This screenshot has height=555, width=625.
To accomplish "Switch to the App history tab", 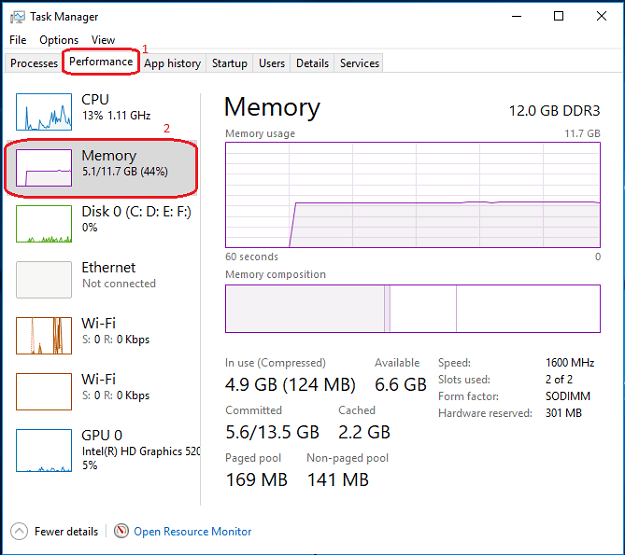I will 172,63.
